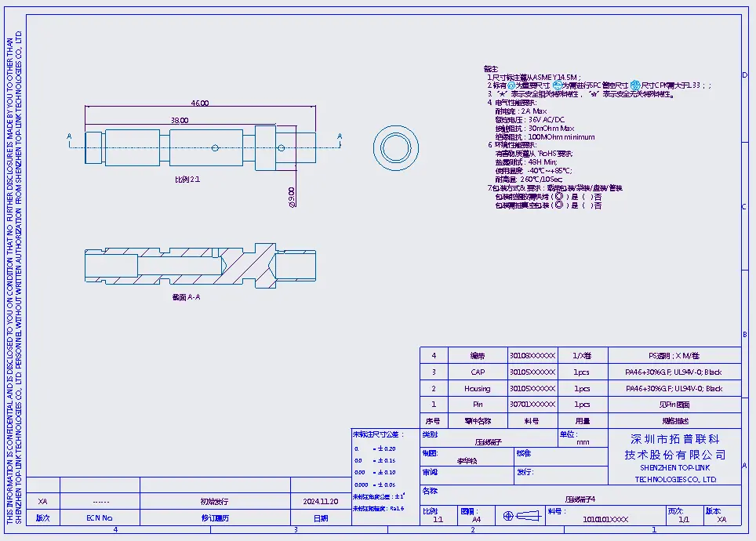The image size is (756, 541).
Task: Select the Pin part number 30701XXXXXX
Action: [x=532, y=405]
